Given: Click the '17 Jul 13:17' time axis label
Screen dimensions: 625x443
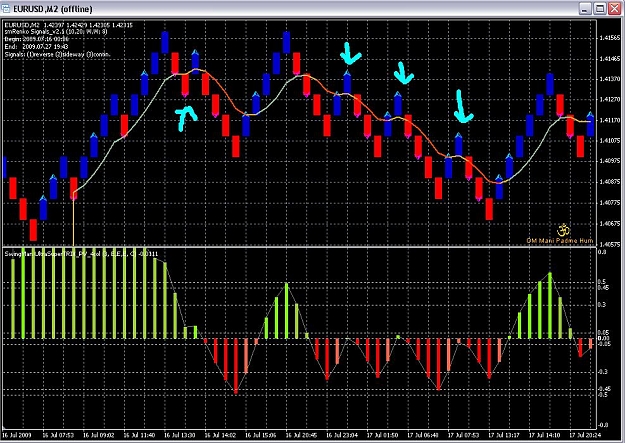Looking at the screenshot, I should (504, 435).
